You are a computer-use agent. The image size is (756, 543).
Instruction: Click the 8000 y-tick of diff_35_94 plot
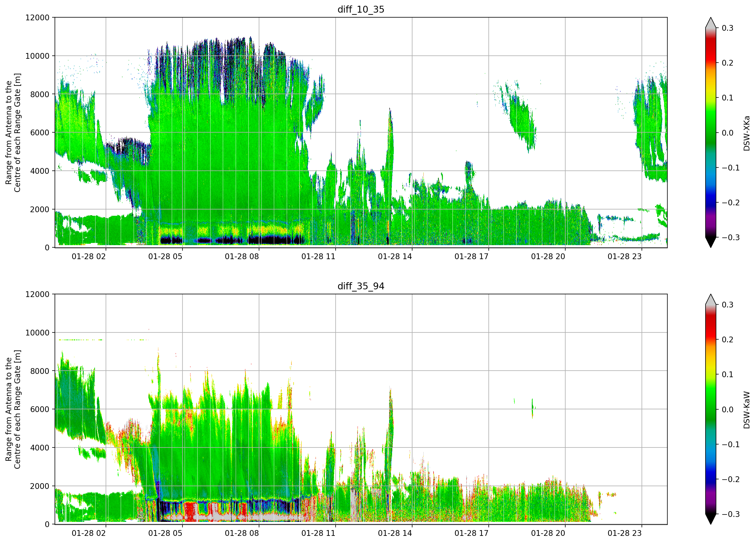pos(40,371)
